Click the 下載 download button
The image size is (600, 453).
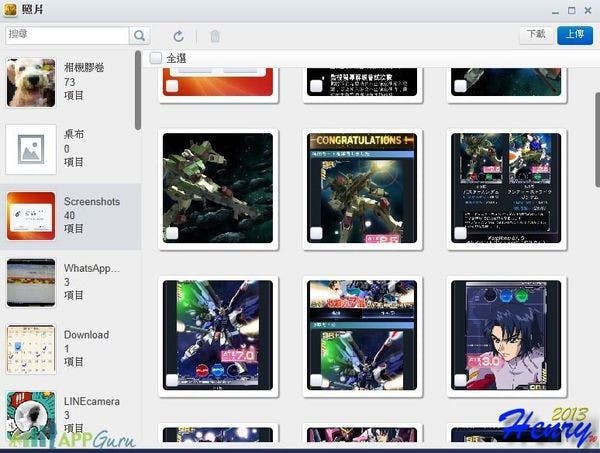(536, 34)
